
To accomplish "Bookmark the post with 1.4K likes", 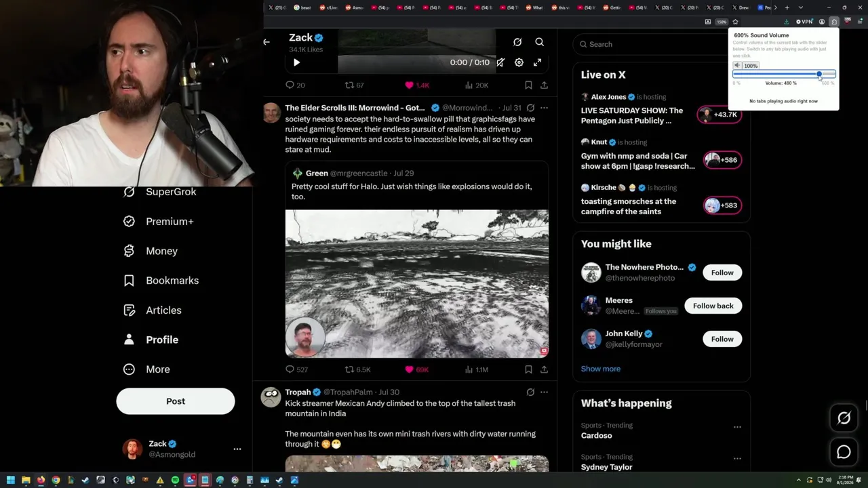I will pos(528,85).
